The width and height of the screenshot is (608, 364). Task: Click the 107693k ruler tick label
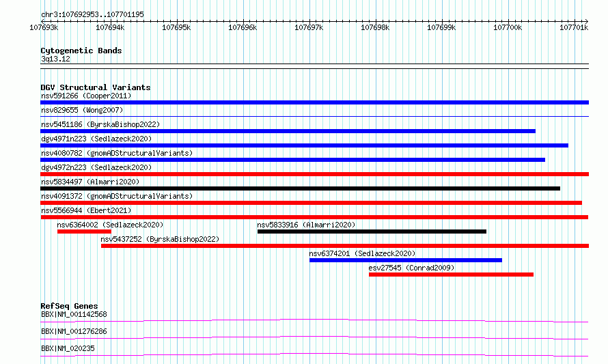click(x=44, y=27)
